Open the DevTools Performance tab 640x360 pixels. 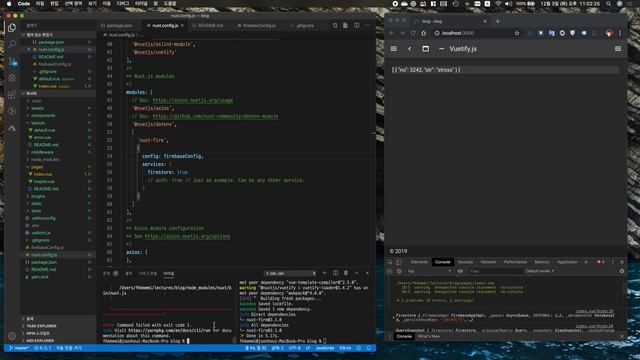click(x=515, y=262)
